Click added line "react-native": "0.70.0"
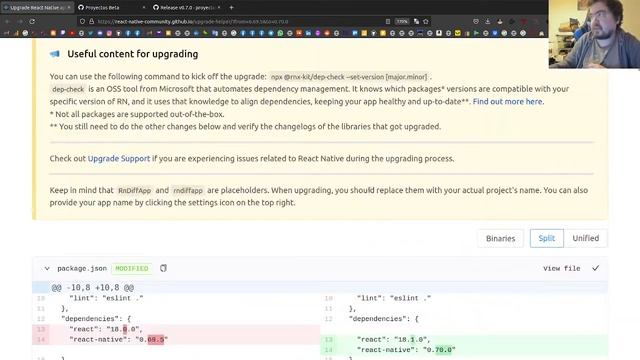The height and width of the screenshot is (360, 640). point(464,350)
